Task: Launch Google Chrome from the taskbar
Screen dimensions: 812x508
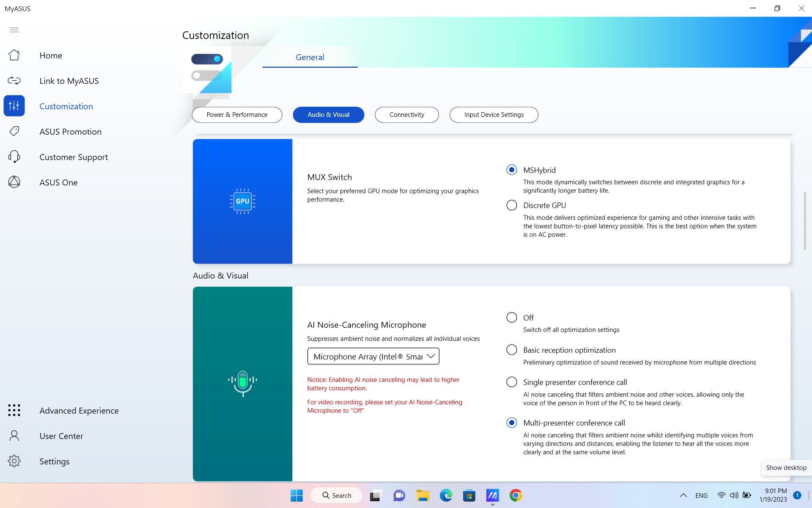Action: 516,495
